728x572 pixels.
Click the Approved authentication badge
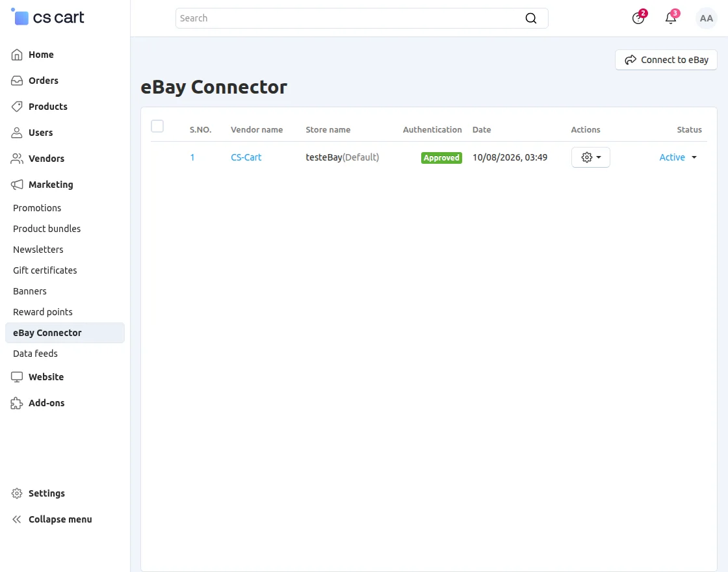pos(441,158)
